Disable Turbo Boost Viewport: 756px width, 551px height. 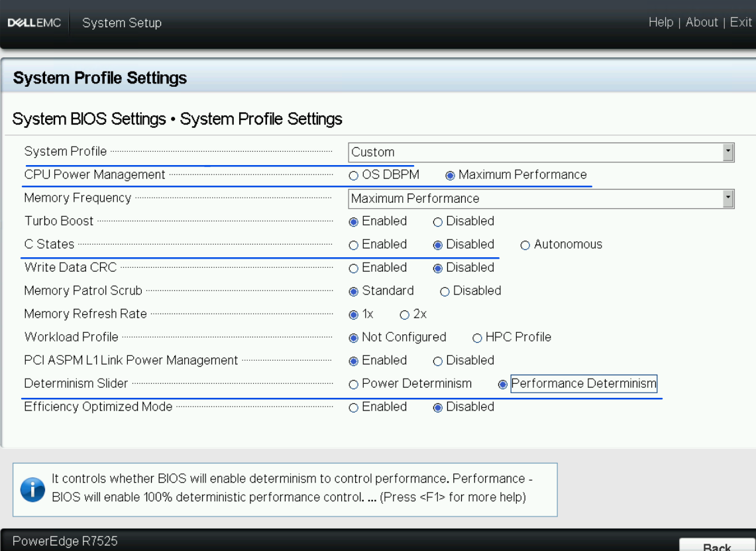pos(437,221)
